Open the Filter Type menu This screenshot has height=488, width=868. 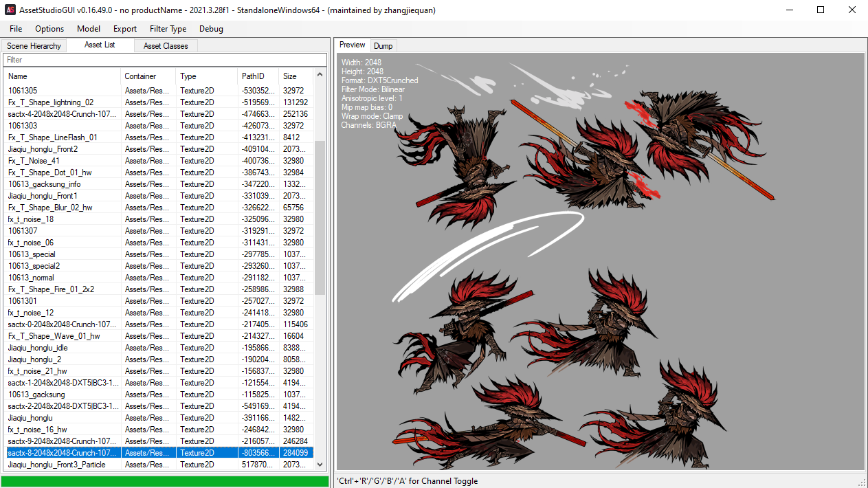[x=168, y=29]
